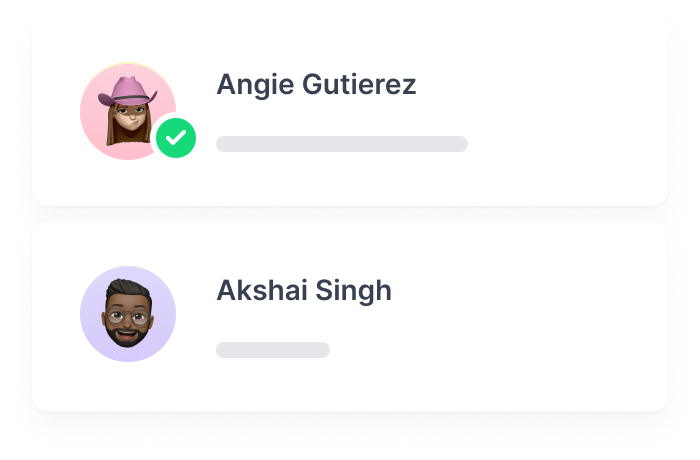Click the long gray placeholder bar under Angie
The height and width of the screenshot is (460, 700).
pos(342,144)
